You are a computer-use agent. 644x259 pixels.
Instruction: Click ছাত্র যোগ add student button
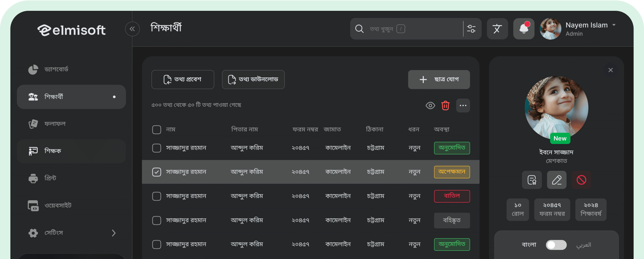(439, 79)
